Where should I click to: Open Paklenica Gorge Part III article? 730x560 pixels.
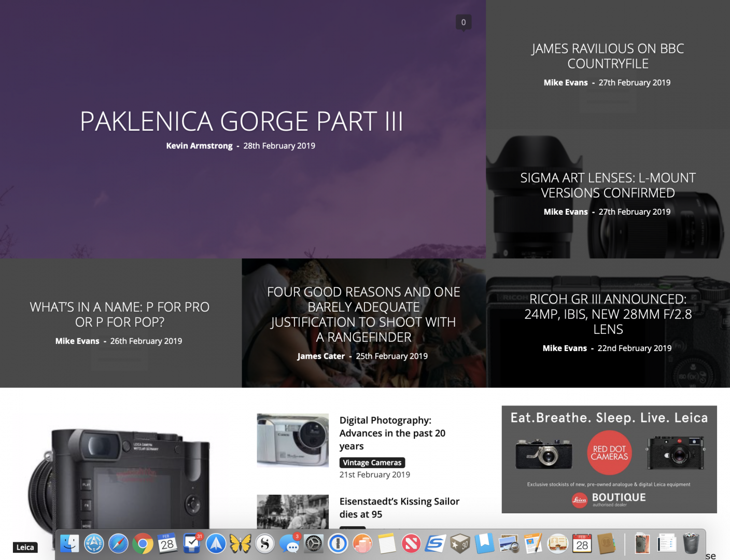tap(241, 121)
